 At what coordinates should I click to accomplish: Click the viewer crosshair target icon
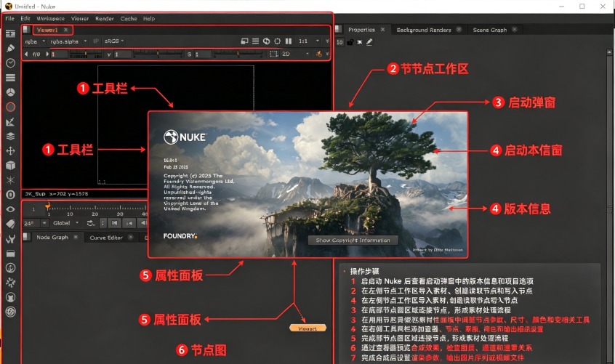[x=277, y=41]
